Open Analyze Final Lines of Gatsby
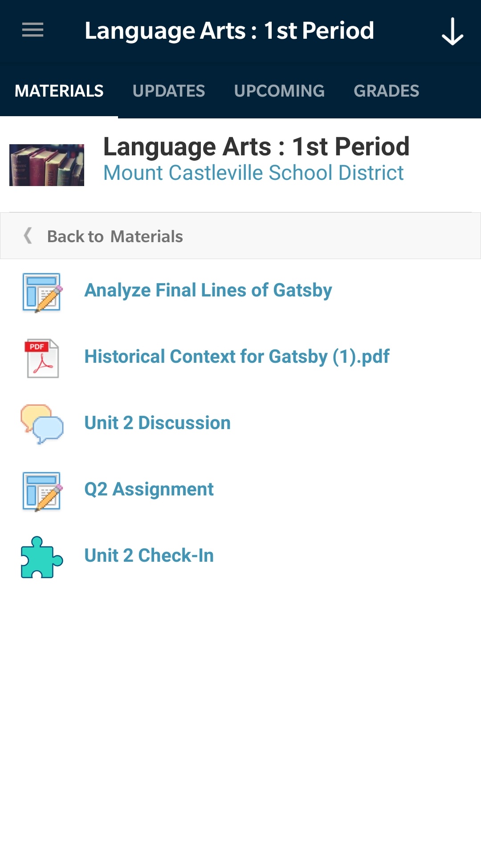 coord(208,290)
